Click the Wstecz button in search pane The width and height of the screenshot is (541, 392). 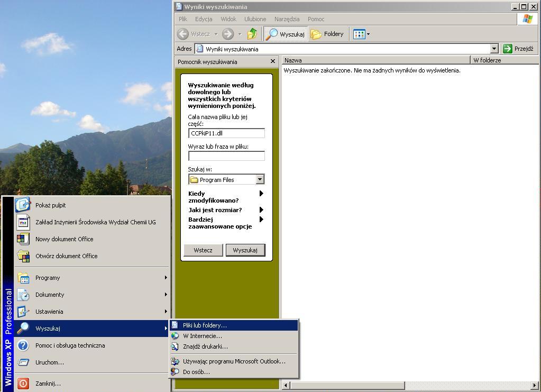point(203,250)
